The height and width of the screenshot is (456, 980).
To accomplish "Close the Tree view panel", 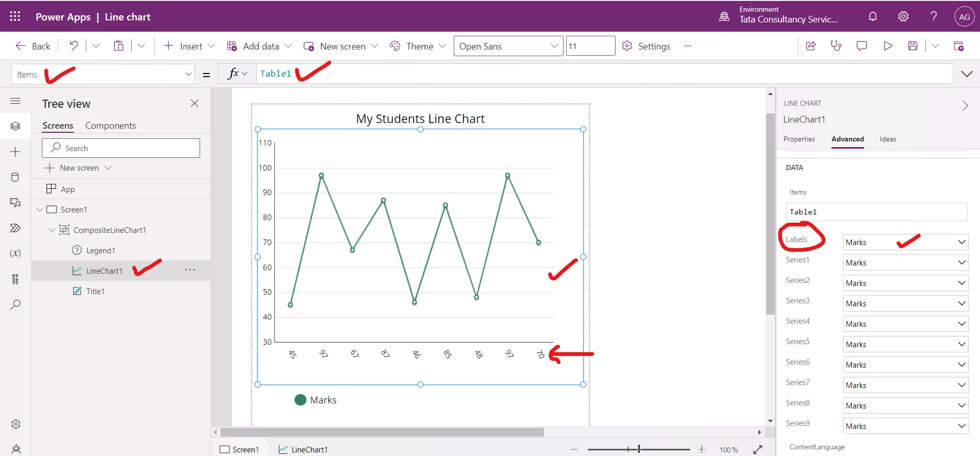I will tap(194, 103).
